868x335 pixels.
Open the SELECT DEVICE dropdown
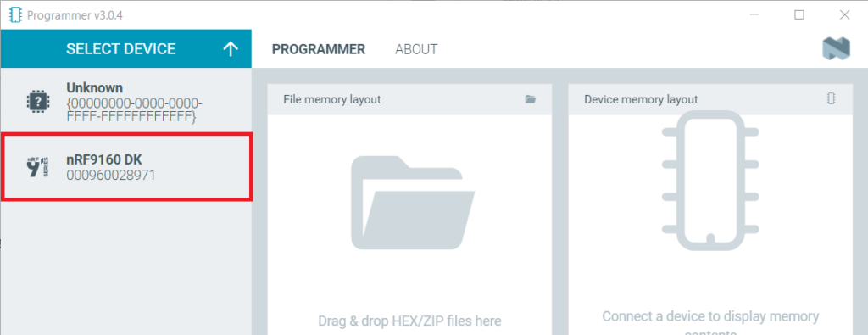point(125,48)
